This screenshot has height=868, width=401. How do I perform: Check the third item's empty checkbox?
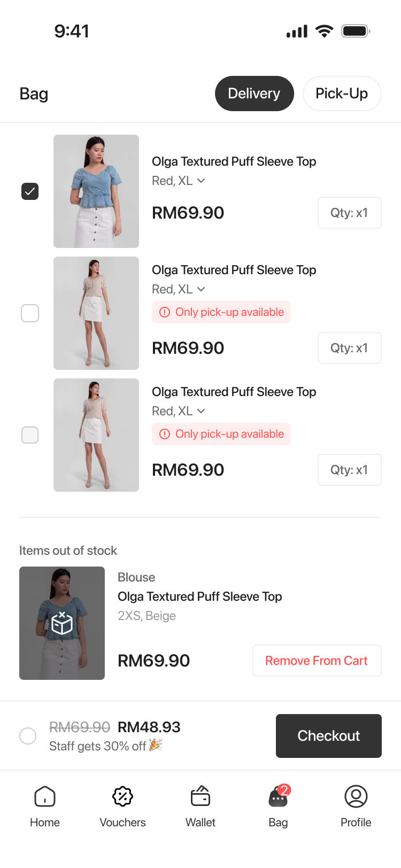click(x=30, y=435)
